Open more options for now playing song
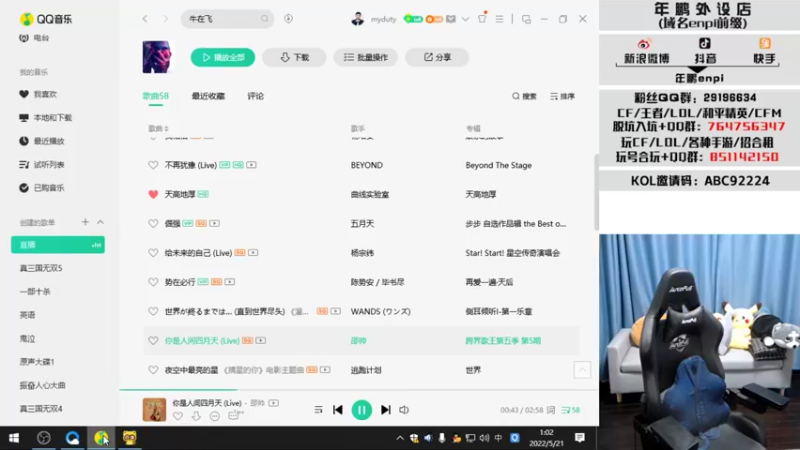This screenshot has height=450, width=800. click(x=215, y=416)
